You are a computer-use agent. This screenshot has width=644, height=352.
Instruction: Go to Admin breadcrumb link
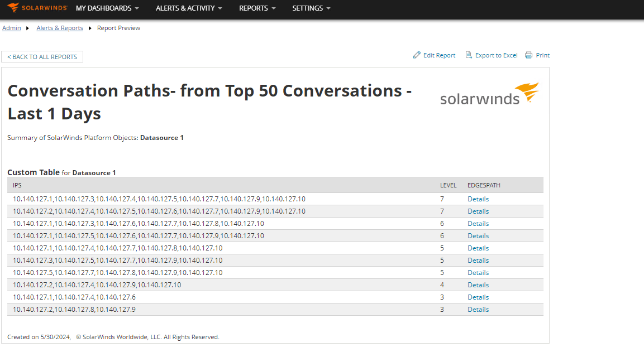click(x=12, y=28)
